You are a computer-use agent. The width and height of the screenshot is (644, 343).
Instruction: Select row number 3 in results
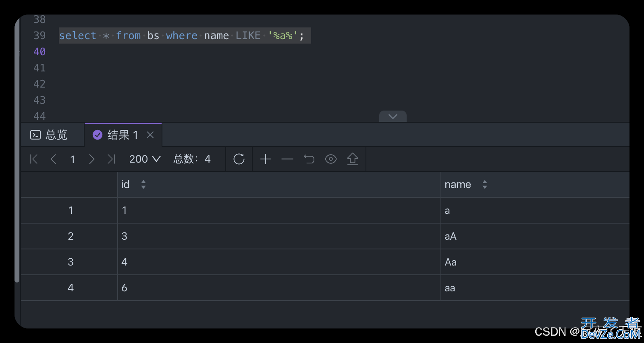point(69,262)
